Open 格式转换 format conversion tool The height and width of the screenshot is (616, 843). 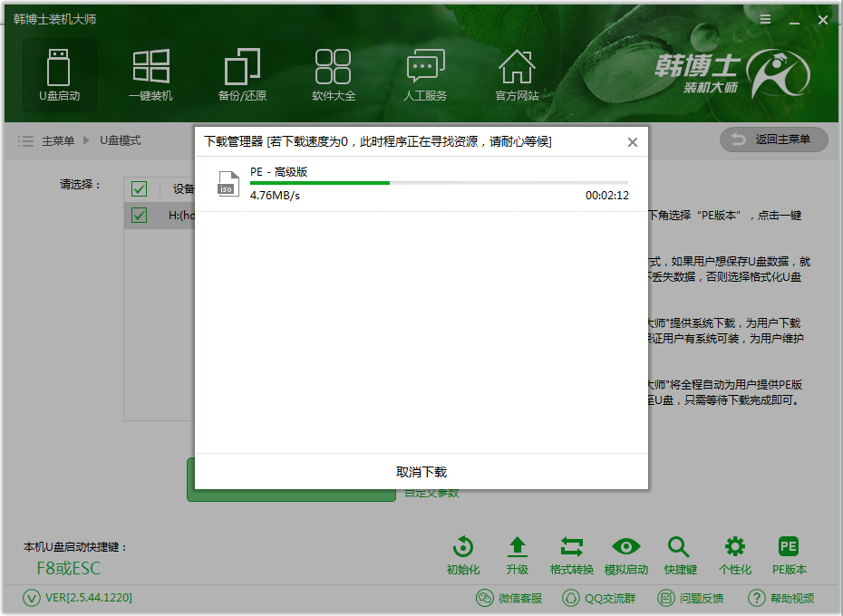click(x=571, y=556)
